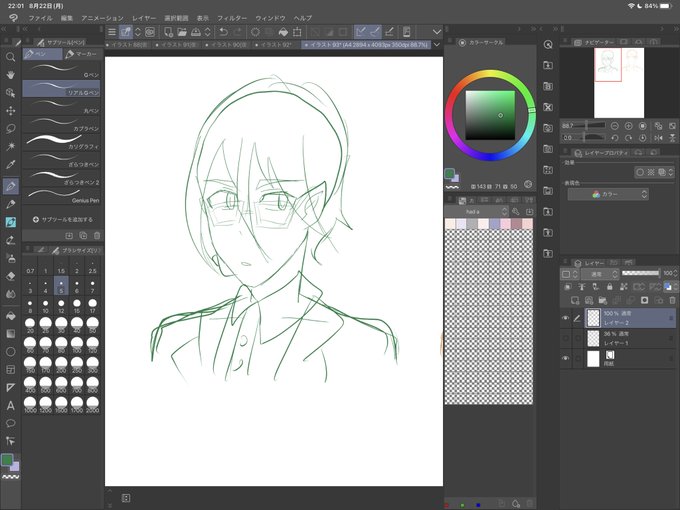680x510 pixels.
Task: Toggle the snap to grid button
Action: (x=389, y=32)
